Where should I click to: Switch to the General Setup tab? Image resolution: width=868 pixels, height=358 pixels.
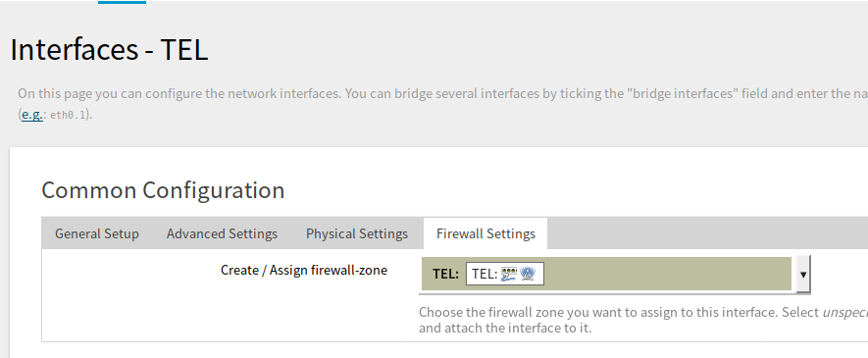97,233
